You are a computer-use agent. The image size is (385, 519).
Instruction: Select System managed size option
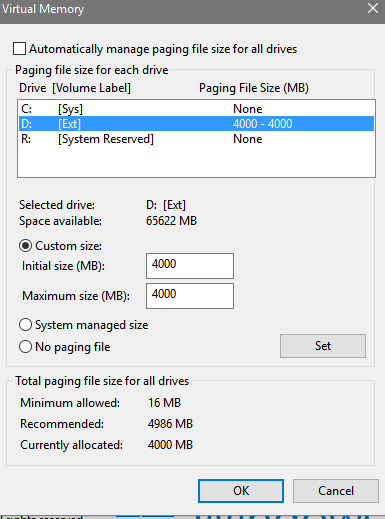click(x=25, y=325)
